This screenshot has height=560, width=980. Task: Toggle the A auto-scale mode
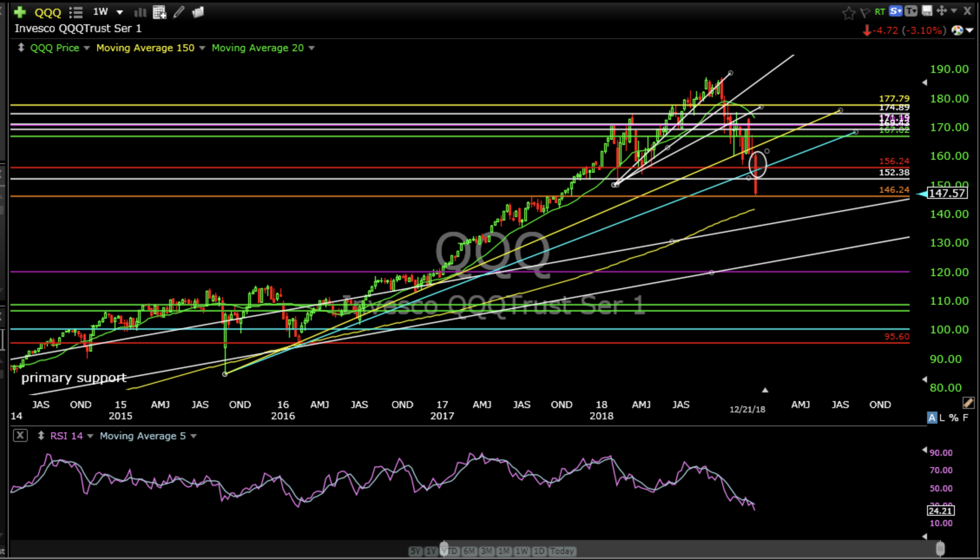click(x=931, y=418)
